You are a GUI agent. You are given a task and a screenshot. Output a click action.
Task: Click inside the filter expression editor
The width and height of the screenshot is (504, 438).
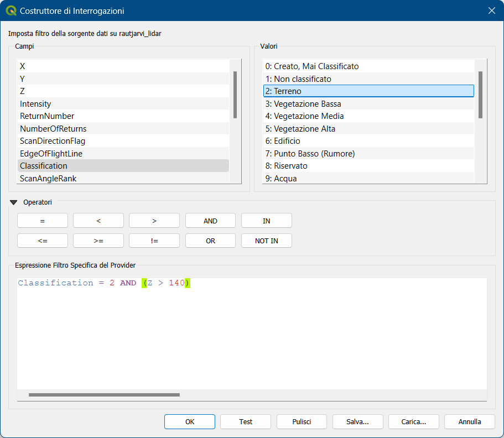point(252,334)
